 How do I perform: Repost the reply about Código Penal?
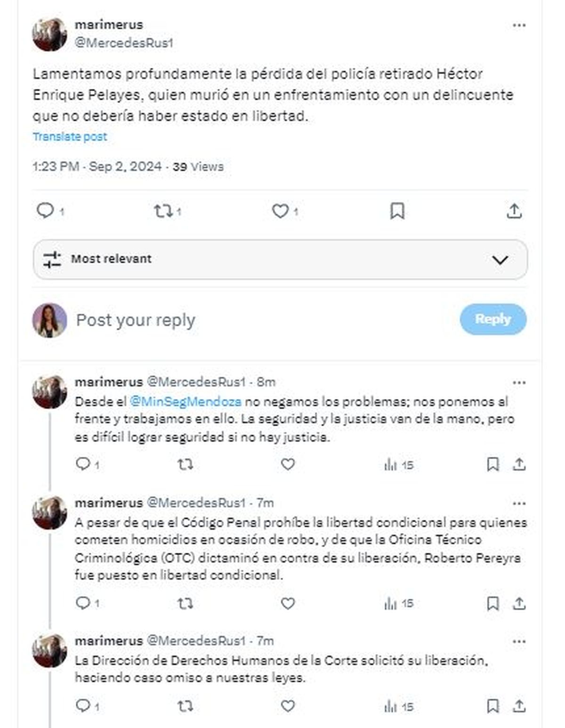(x=185, y=603)
